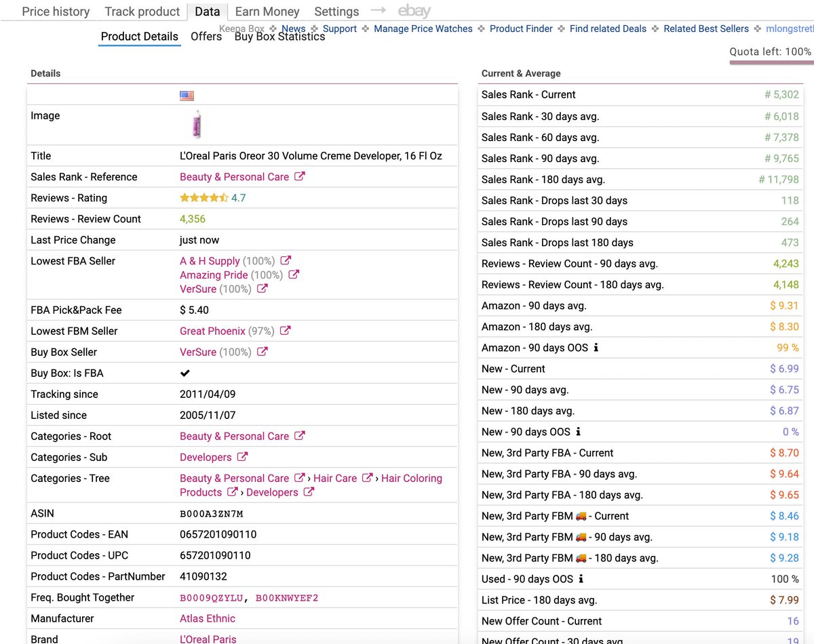The width and height of the screenshot is (814, 644).
Task: Open external link icon next to Lowest FBA VerSure
Action: [x=263, y=289]
